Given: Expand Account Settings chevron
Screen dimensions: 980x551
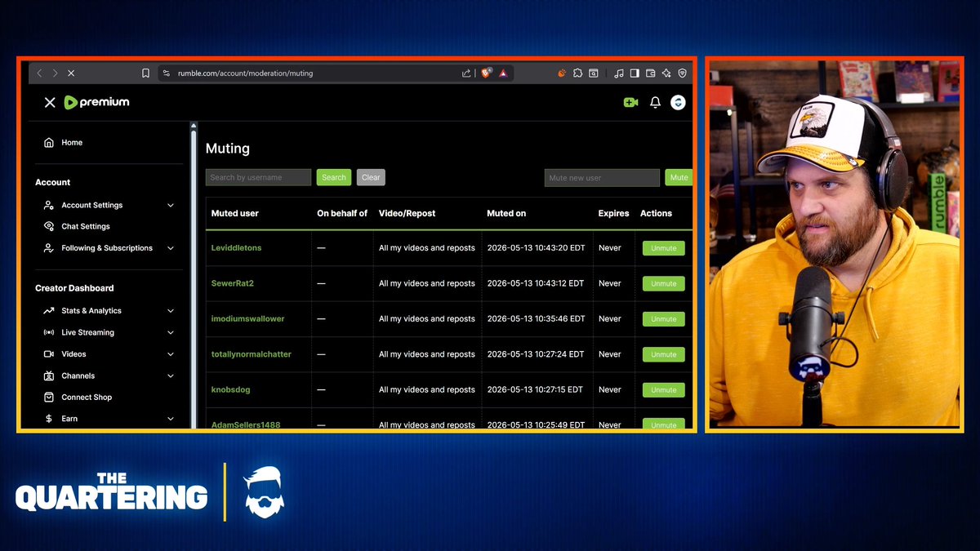Looking at the screenshot, I should click(171, 206).
